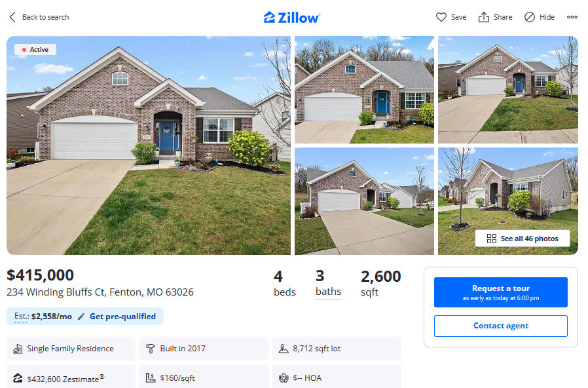Click the grid icon on See all photos
Screen dimensions: 588x388
[491, 239]
